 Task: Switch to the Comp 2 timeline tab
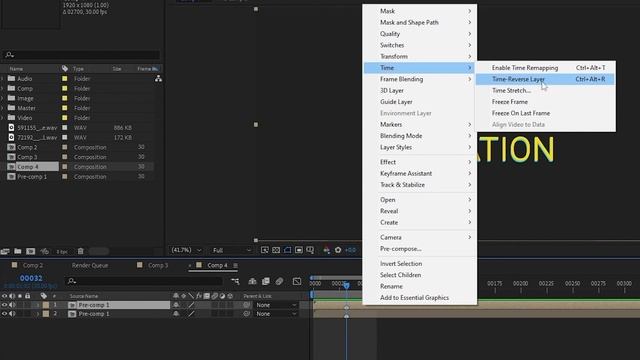pyautogui.click(x=33, y=265)
